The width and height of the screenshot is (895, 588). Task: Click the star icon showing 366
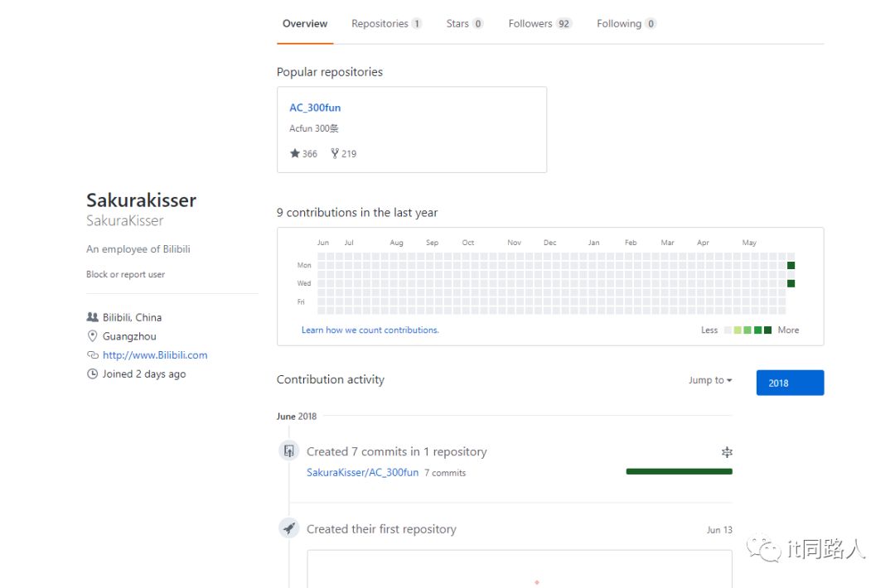pyautogui.click(x=294, y=153)
